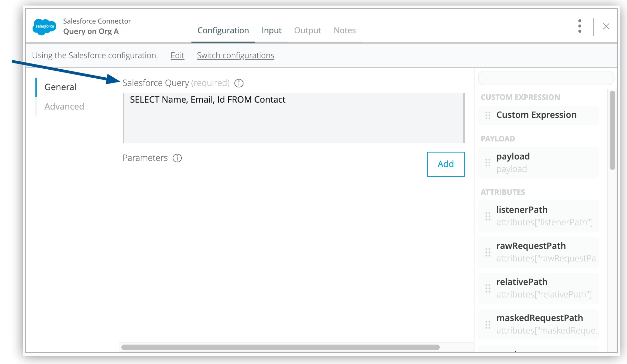Open Switch configurations

[235, 55]
